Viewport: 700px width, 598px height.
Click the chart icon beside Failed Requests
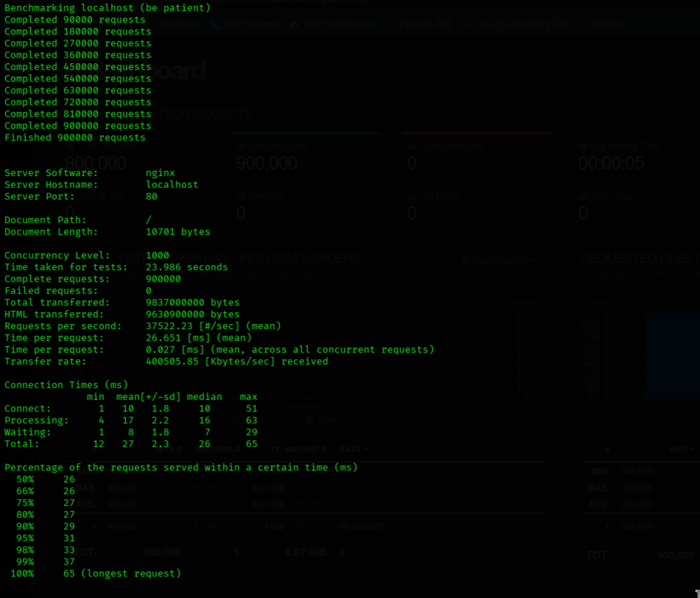pos(411,146)
